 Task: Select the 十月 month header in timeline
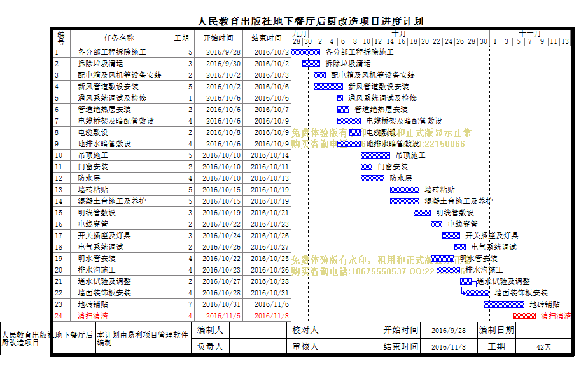398,33
